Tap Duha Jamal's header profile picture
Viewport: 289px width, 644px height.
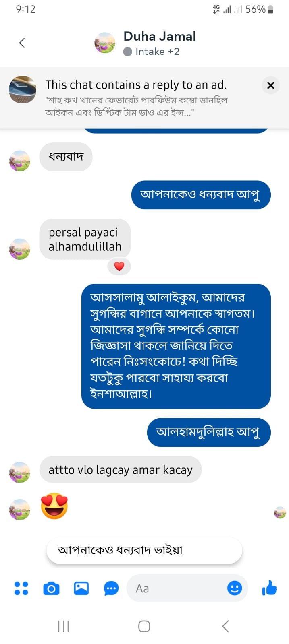(x=105, y=43)
